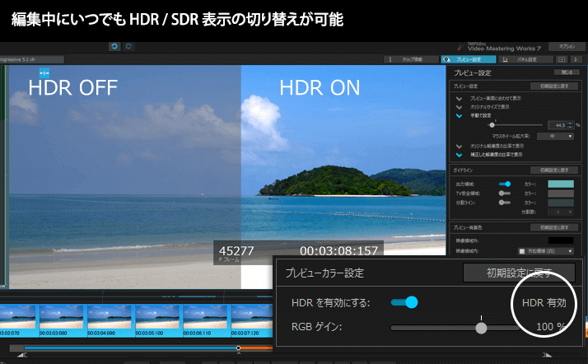Open the マウスホイール拡大率 dropdown
588x364 pixels.
(555, 136)
